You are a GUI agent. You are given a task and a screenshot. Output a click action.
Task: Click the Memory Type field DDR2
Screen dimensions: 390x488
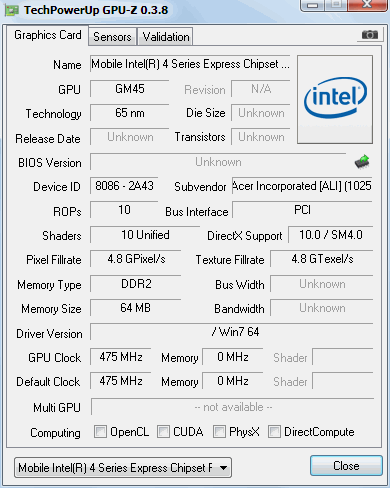point(136,284)
